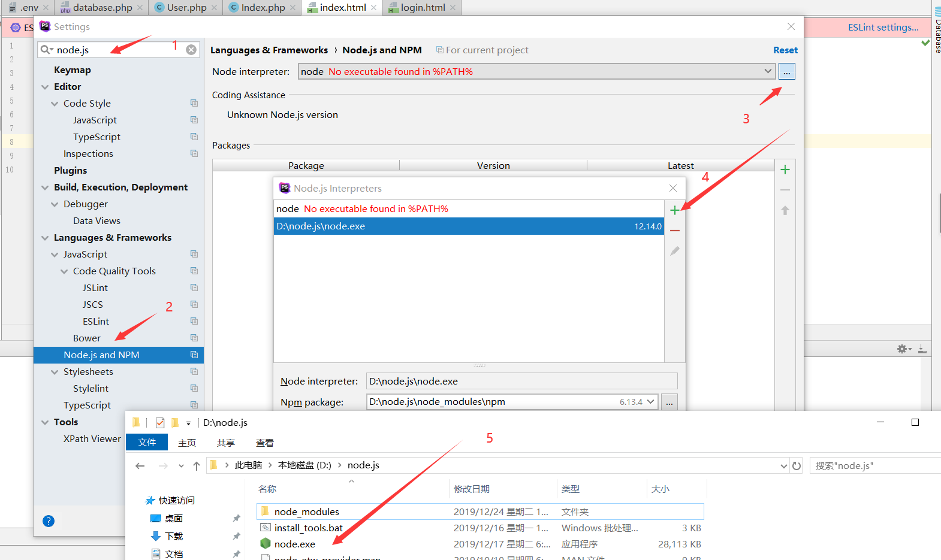The width and height of the screenshot is (941, 560).
Task: Open the 主页 ribbon tab in Explorer
Action: 187,443
